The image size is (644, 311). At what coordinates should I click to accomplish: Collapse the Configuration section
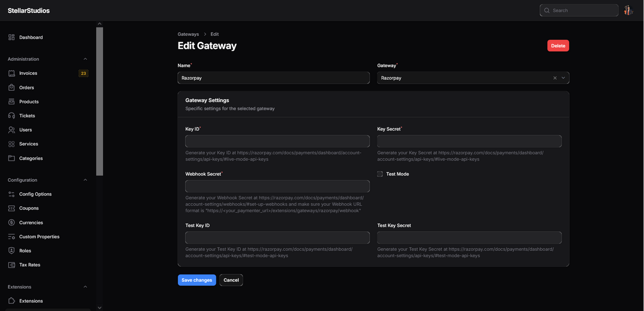(x=86, y=180)
